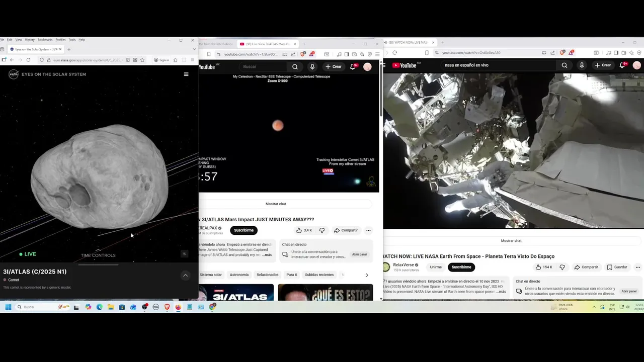Click Compartir on the 3I/ATLAS video

(x=346, y=230)
